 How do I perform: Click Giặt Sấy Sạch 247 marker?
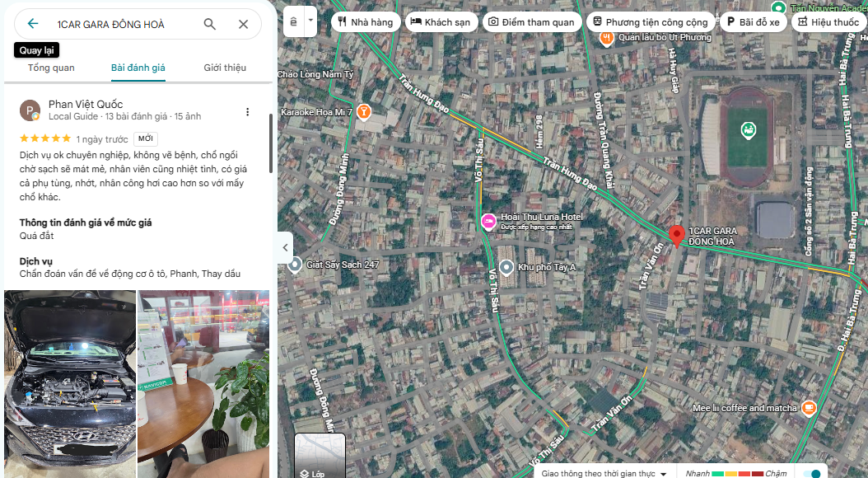(295, 265)
